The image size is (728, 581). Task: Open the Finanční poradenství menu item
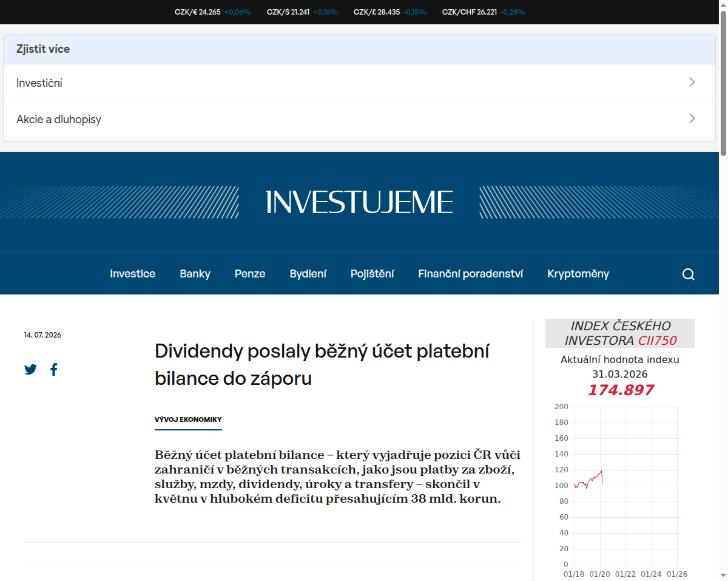pyautogui.click(x=471, y=274)
